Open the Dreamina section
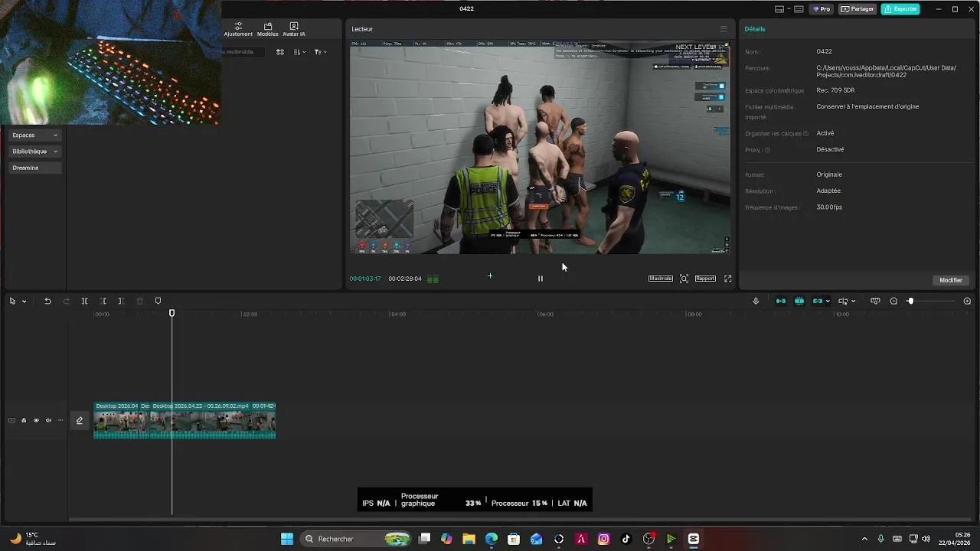Screen dimensions: 980x551 coord(34,168)
